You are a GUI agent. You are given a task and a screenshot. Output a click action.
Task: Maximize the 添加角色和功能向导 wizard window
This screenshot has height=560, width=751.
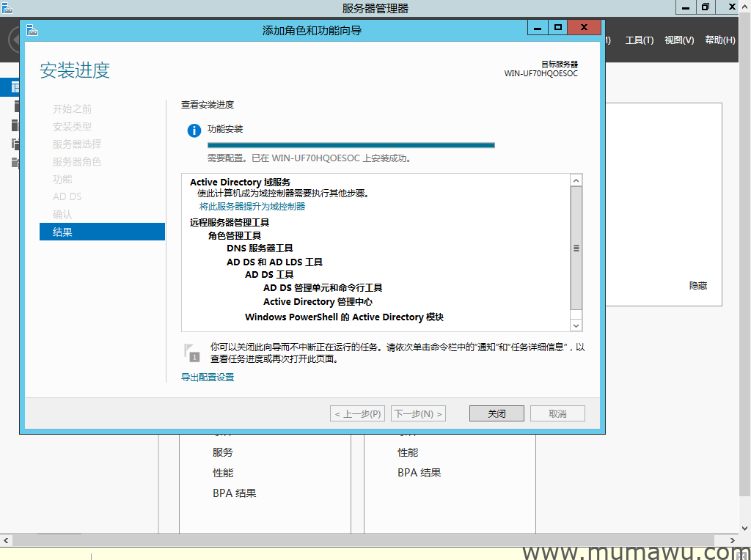(558, 28)
